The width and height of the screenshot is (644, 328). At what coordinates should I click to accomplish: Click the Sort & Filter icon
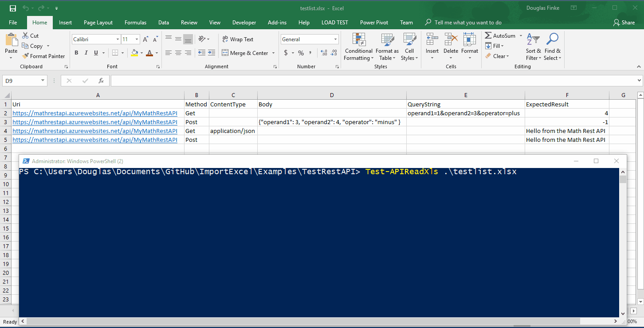[533, 47]
